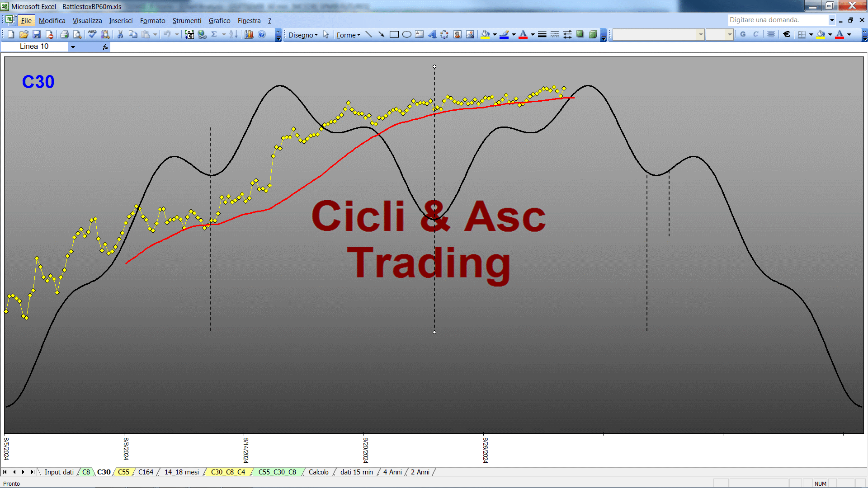Toggle Bold (G) formatting
The image size is (868, 488).
coord(743,34)
